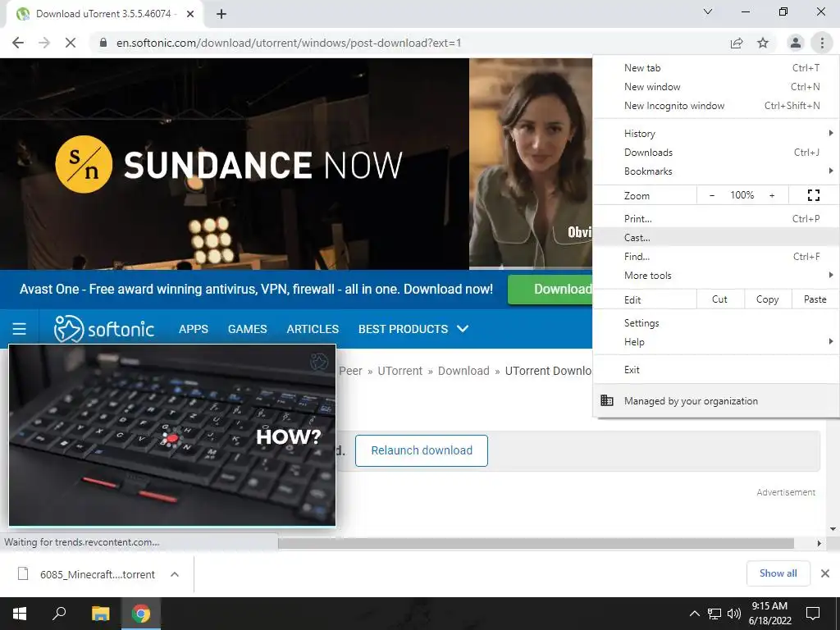Close the Download uTorrent tab
Screen dimensions: 840x630
point(190,14)
